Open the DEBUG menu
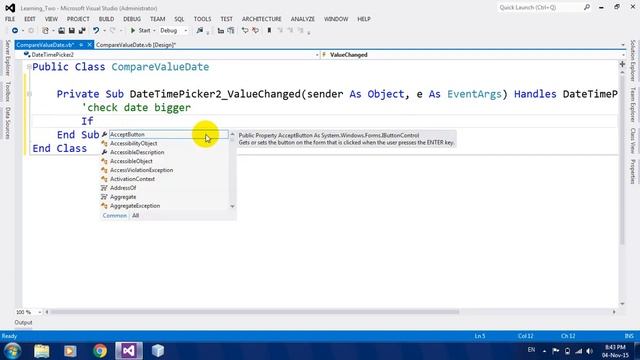Screen dimensions: 640x360 click(132, 19)
